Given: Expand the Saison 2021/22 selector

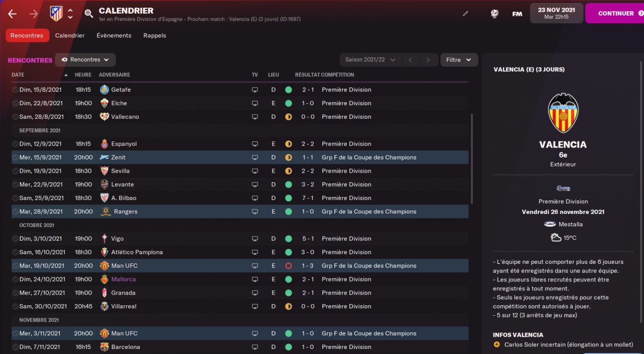Looking at the screenshot, I should coord(370,60).
